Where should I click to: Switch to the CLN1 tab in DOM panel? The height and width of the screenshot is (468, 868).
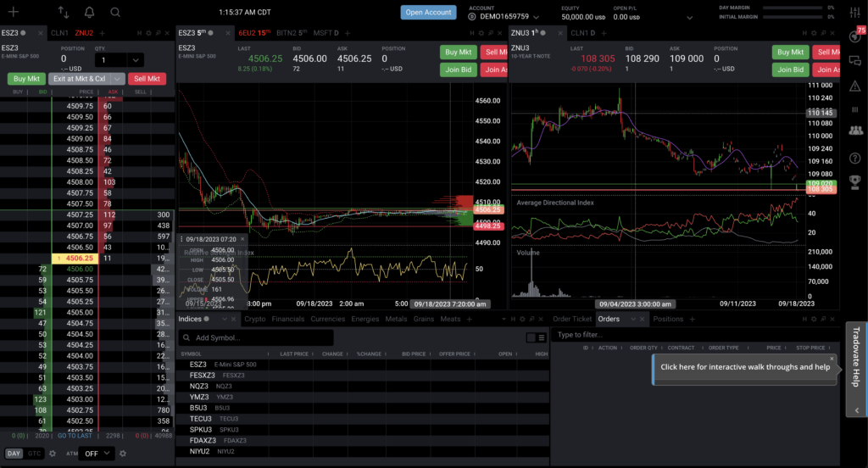59,33
